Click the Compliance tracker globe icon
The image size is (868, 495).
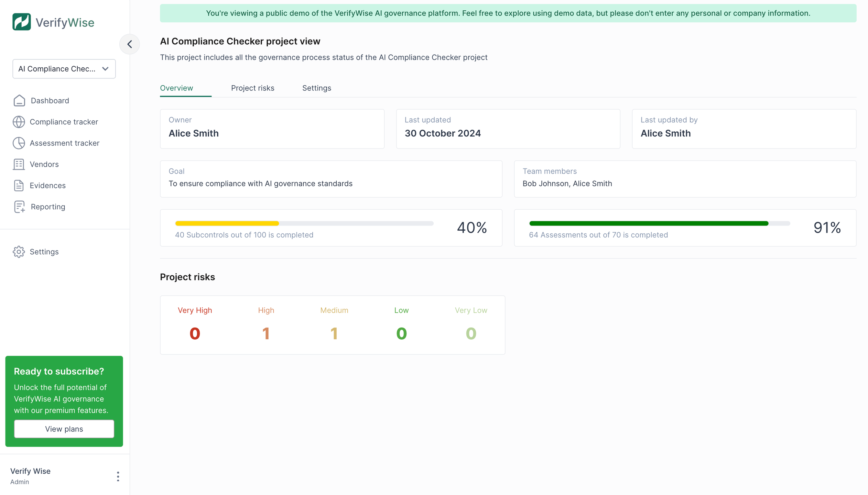click(19, 122)
